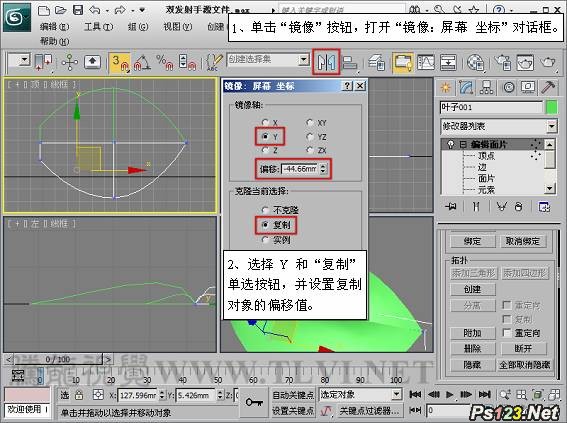
Task: Choose the 不克隆 clone option
Action: (265, 210)
